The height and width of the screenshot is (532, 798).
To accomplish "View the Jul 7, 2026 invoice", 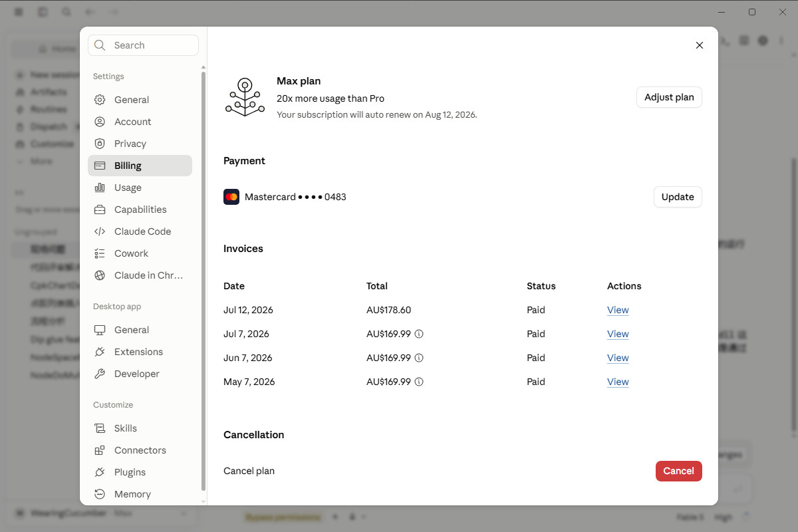I will (618, 334).
